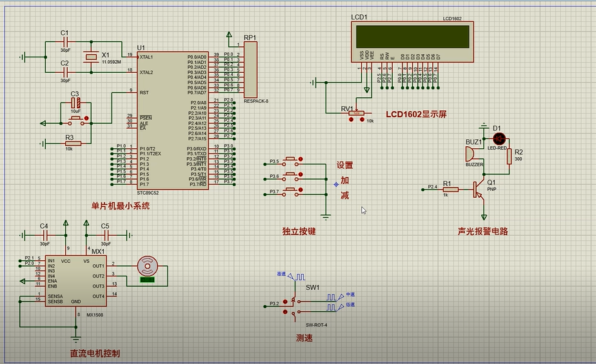Viewport: 596px width, 364px height.
Task: Click the STC89C52 microcontroller chip U1
Action: click(171, 119)
